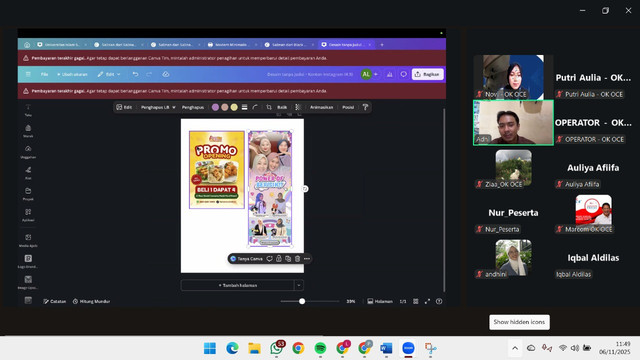The width and height of the screenshot is (640, 360).
Task: Click comment icon on floating toolbar
Action: [269, 259]
